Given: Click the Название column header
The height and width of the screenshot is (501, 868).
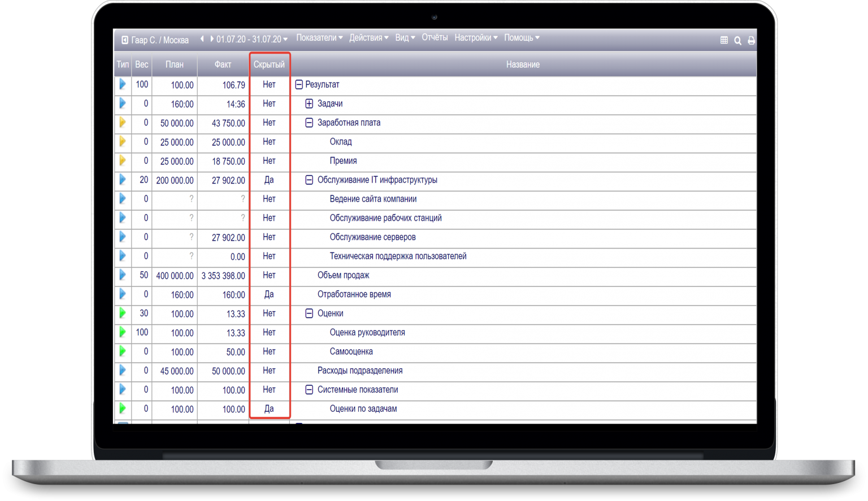Looking at the screenshot, I should click(523, 64).
